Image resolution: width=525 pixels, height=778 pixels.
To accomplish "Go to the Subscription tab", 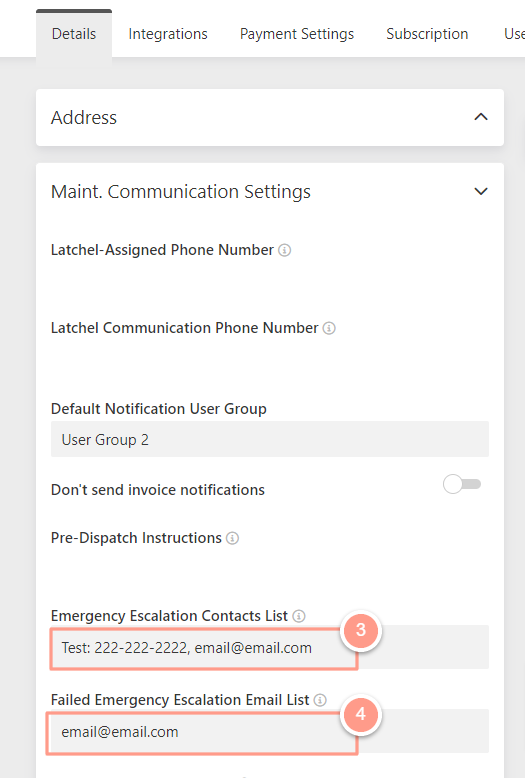I will 427,34.
